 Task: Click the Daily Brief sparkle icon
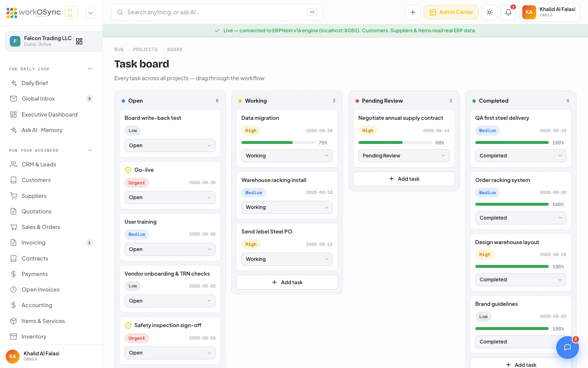13,83
